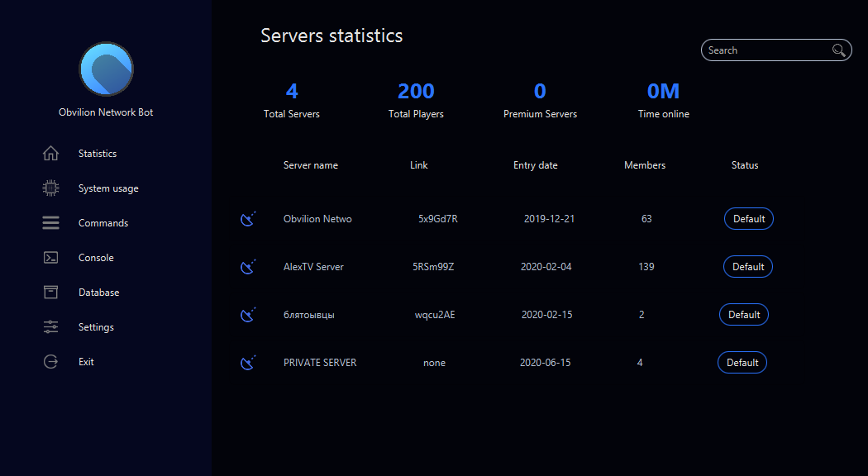This screenshot has width=868, height=476.
Task: Click the Database archive box icon
Action: point(51,292)
